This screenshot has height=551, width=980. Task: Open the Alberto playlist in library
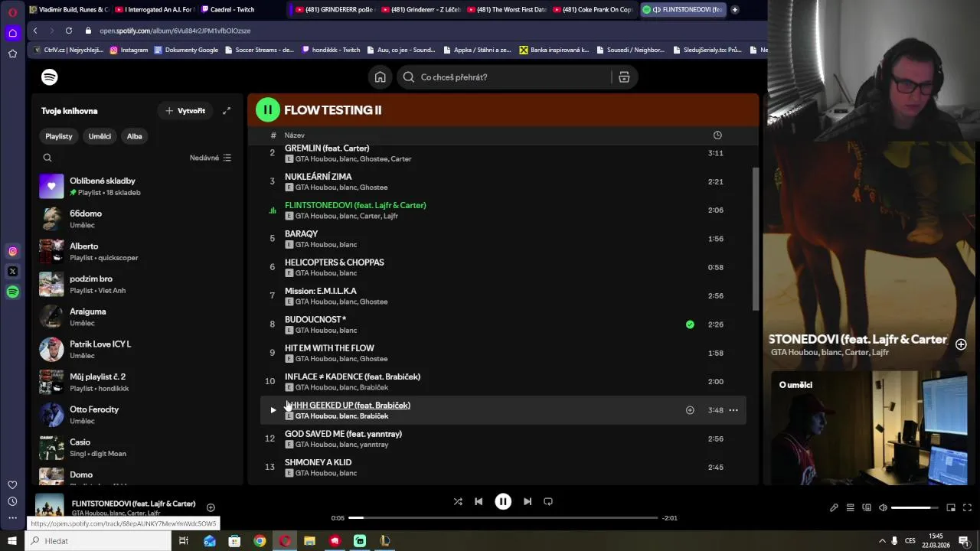coord(138,252)
